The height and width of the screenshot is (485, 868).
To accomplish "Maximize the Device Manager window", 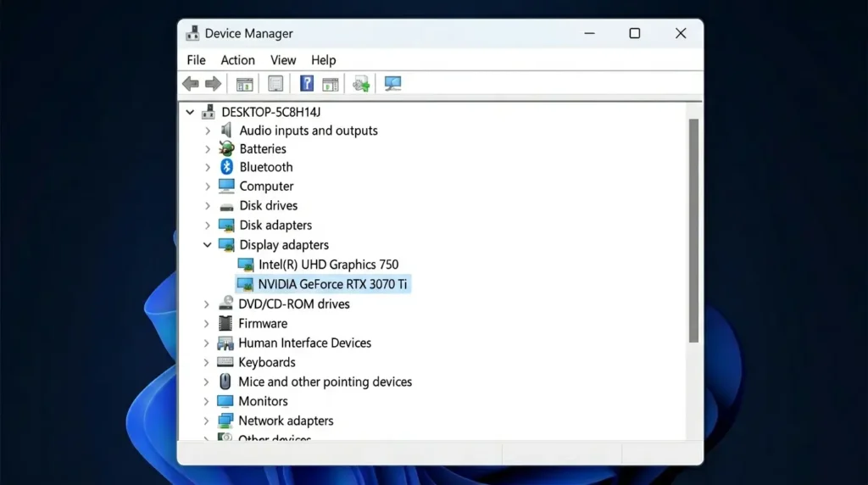I will click(634, 33).
